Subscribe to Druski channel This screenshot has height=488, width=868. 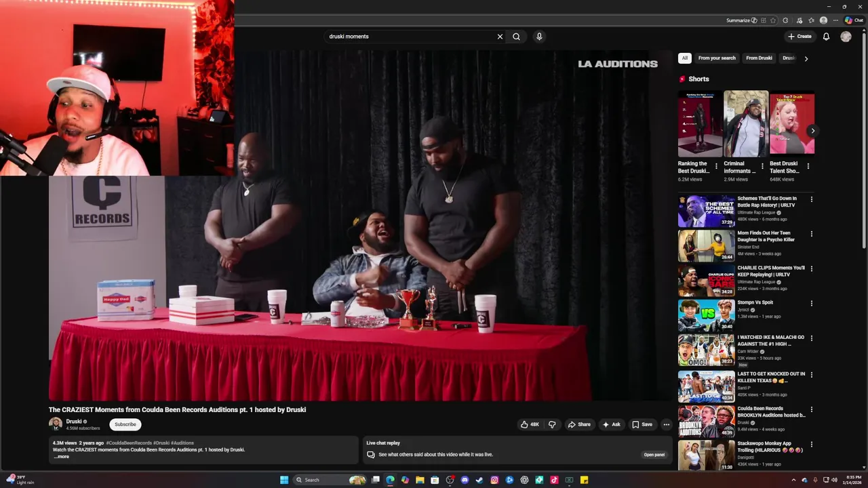[125, 424]
